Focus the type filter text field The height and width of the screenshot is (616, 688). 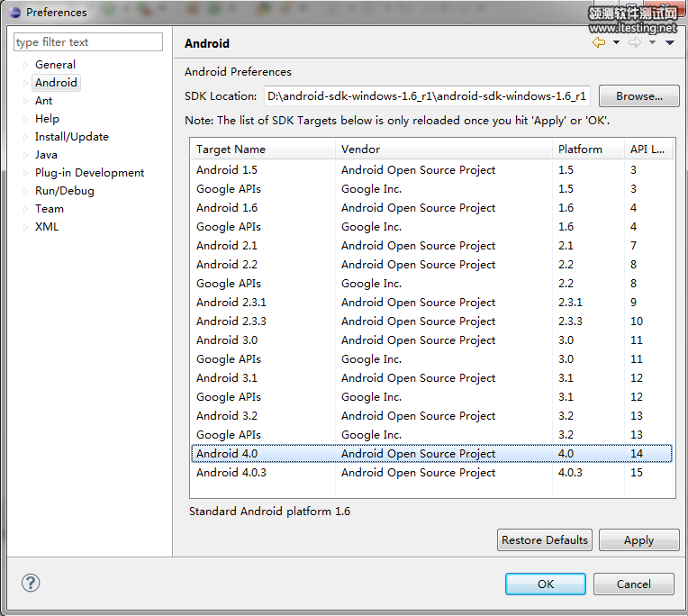[88, 42]
